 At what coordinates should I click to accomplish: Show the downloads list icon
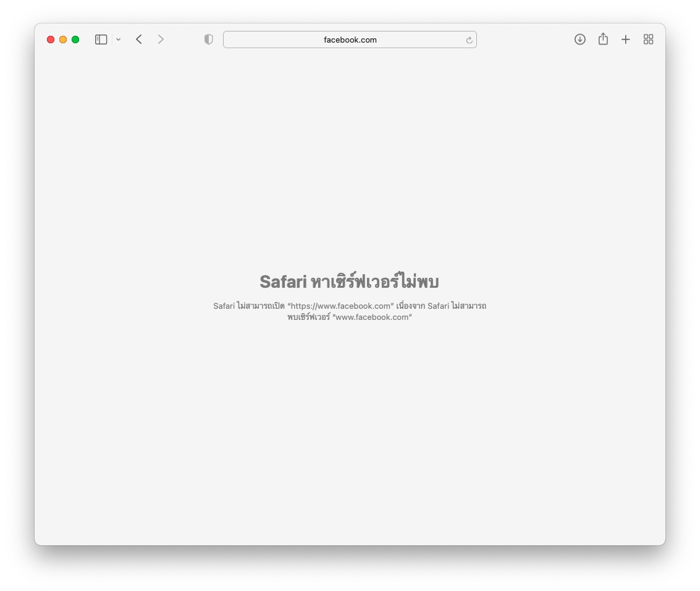[580, 40]
